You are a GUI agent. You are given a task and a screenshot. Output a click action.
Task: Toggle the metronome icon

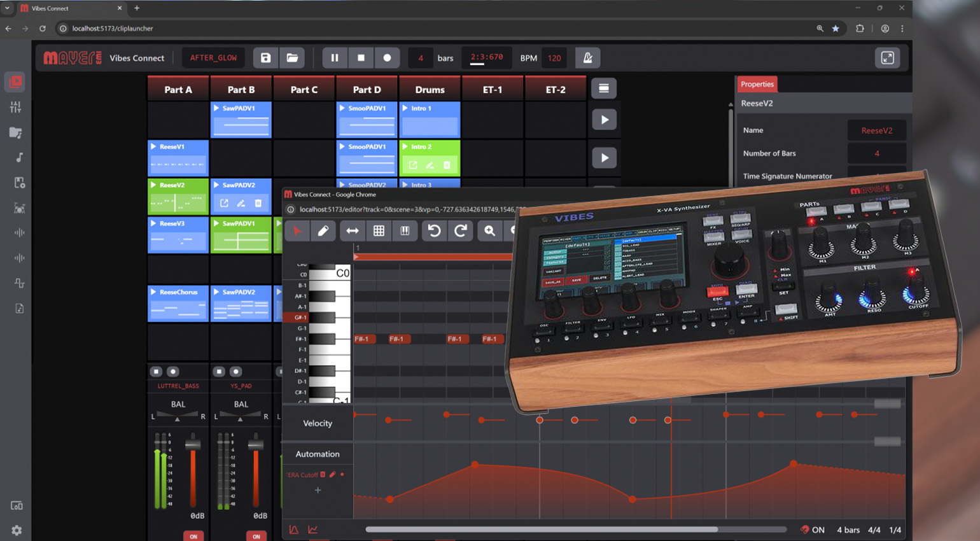click(587, 58)
